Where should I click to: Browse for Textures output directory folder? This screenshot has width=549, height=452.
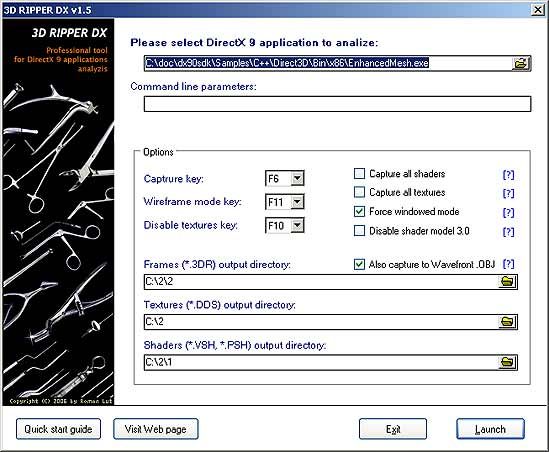coord(507,322)
